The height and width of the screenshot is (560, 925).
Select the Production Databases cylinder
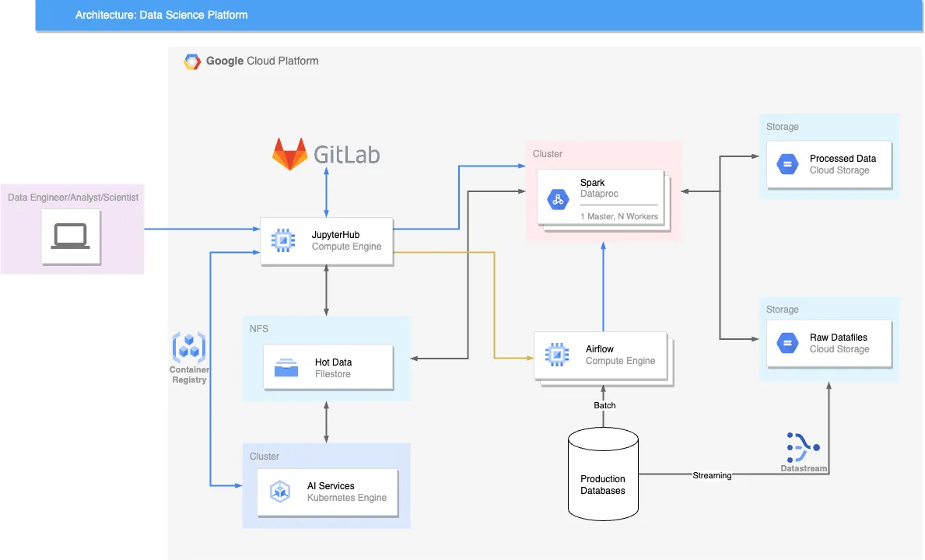603,474
